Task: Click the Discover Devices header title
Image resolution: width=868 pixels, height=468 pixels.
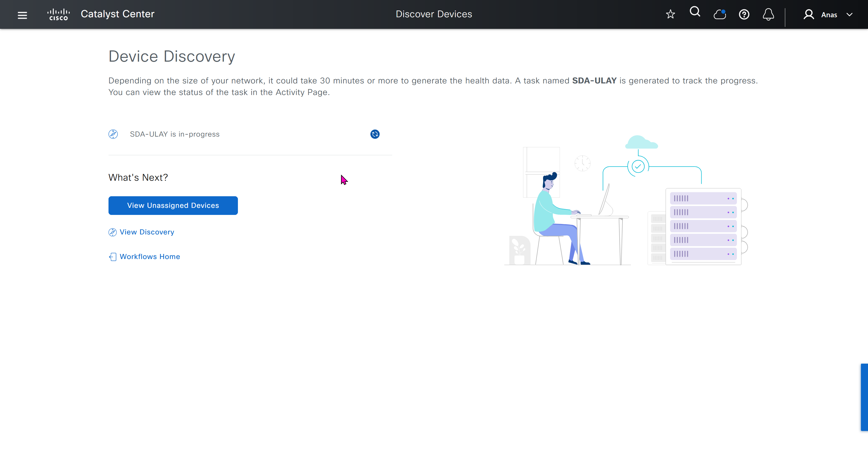Action: pyautogui.click(x=434, y=14)
